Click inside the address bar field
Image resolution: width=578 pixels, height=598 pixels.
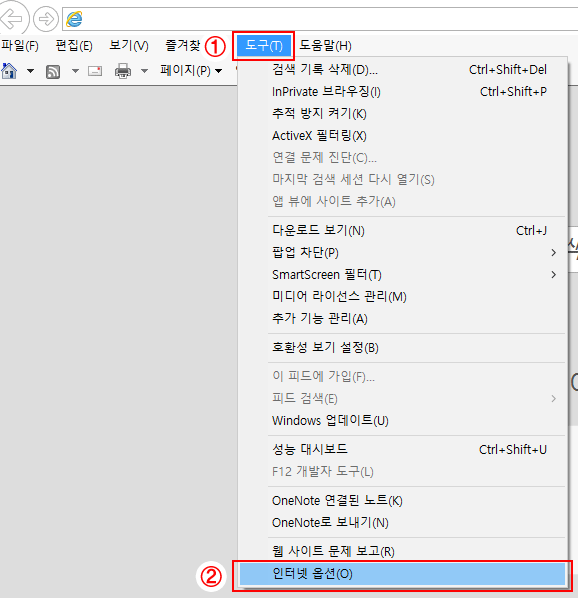(x=328, y=19)
